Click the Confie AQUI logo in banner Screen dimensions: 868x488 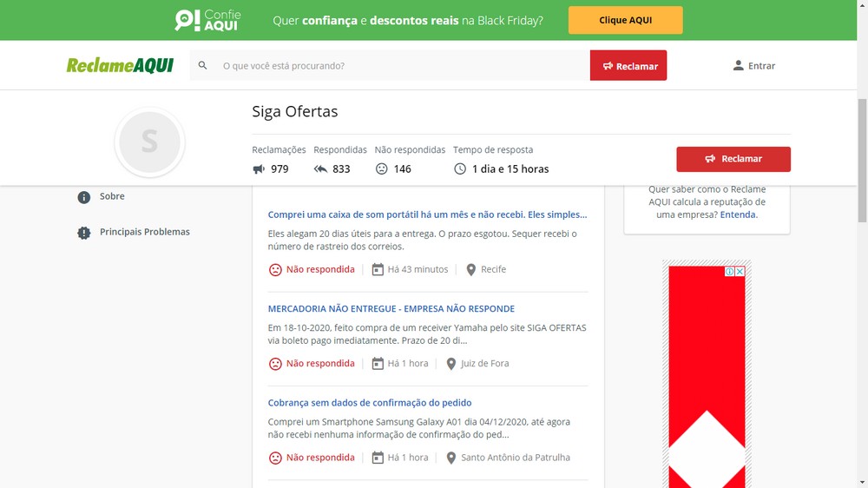(207, 20)
